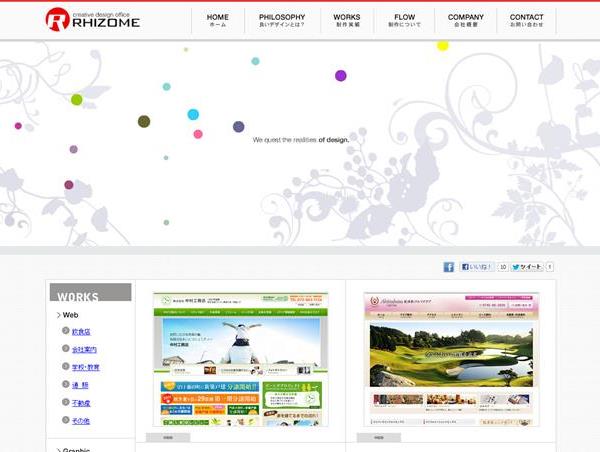Open the FLOW navigation item
The height and width of the screenshot is (452, 600).
point(404,20)
